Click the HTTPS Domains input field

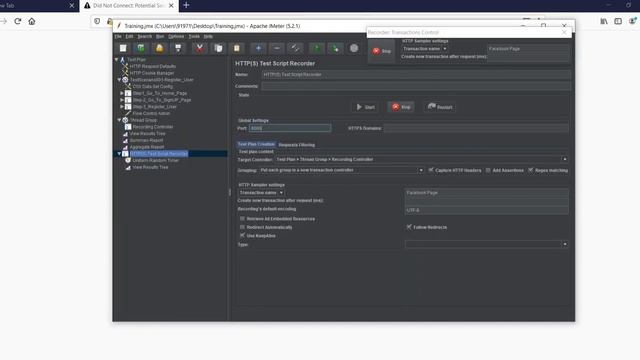click(x=476, y=128)
